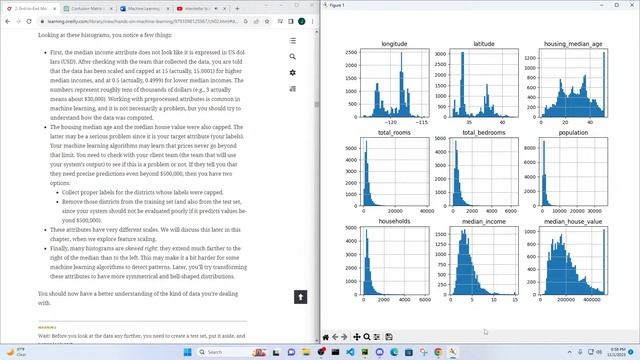Open the weather widget on the taskbar

click(16, 352)
